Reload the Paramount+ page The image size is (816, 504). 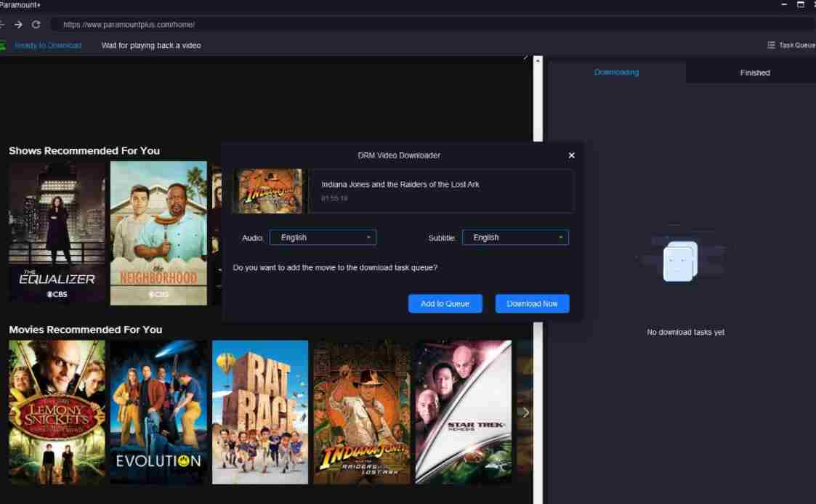[x=36, y=25]
